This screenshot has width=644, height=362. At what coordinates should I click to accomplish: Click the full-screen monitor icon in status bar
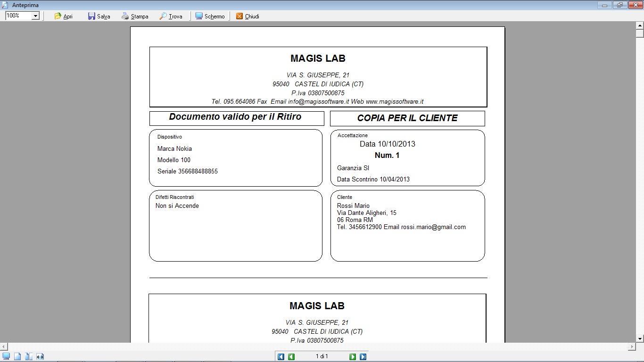6,356
